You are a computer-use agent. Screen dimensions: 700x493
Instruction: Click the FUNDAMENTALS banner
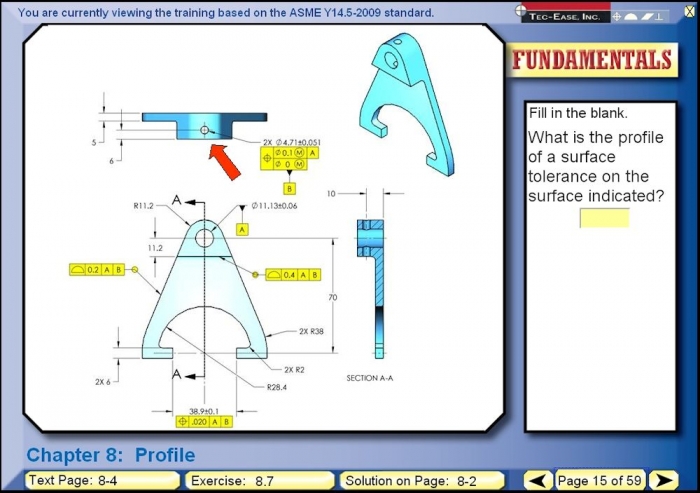point(592,60)
